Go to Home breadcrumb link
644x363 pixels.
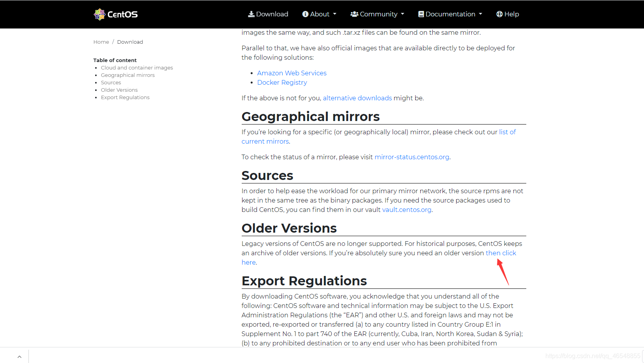(101, 42)
